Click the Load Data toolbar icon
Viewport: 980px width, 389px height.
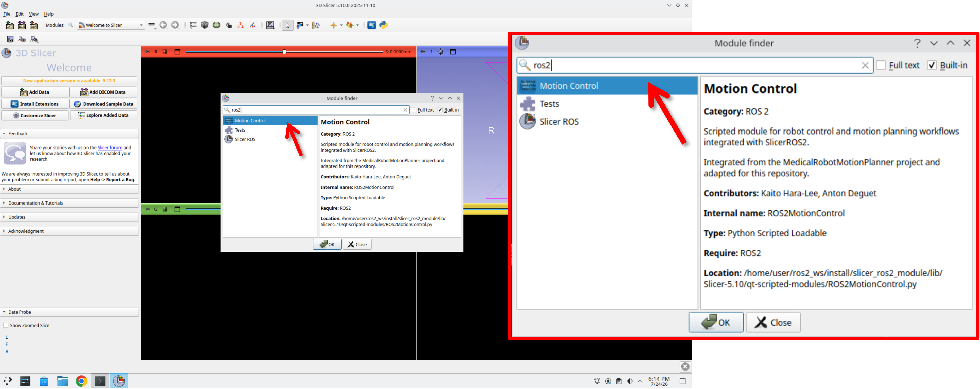[x=10, y=25]
